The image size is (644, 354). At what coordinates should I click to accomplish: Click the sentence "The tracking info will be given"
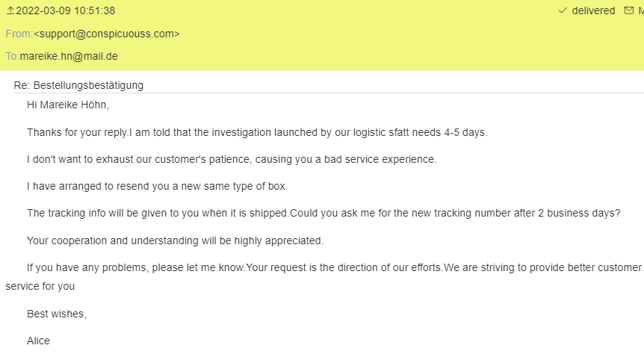(x=158, y=213)
